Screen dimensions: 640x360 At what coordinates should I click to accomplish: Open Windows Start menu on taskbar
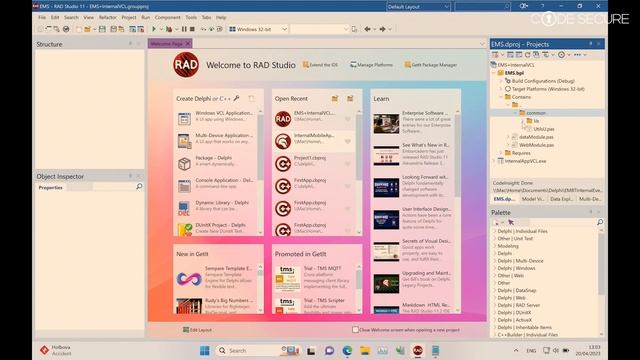point(205,350)
